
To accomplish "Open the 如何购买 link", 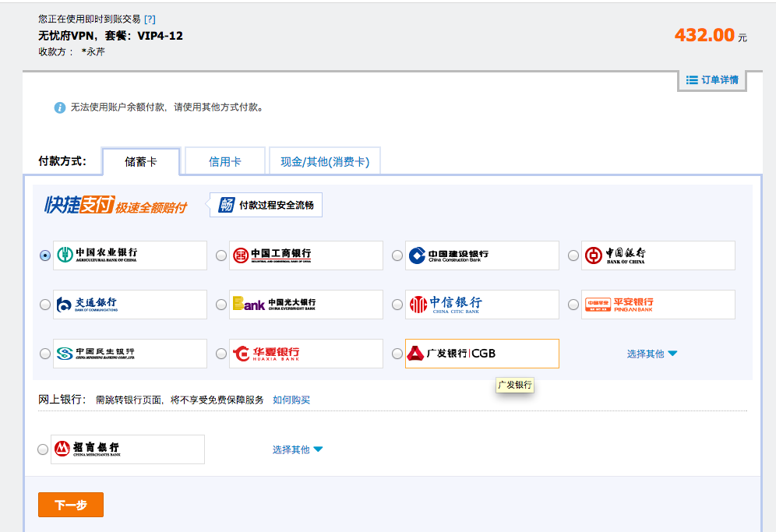I will [x=291, y=400].
